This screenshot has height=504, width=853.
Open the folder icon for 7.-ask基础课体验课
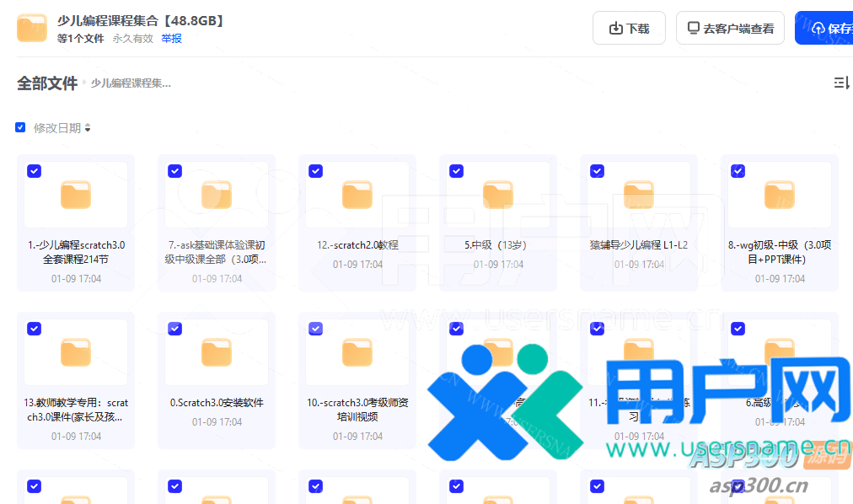coord(217,196)
